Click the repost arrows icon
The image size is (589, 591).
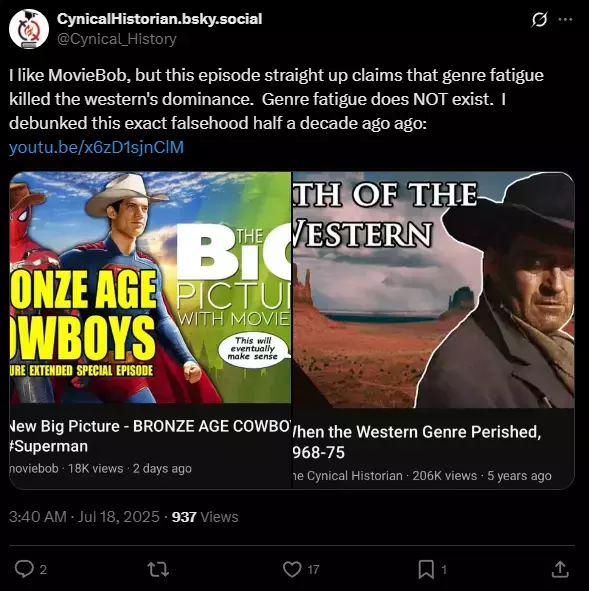click(158, 569)
